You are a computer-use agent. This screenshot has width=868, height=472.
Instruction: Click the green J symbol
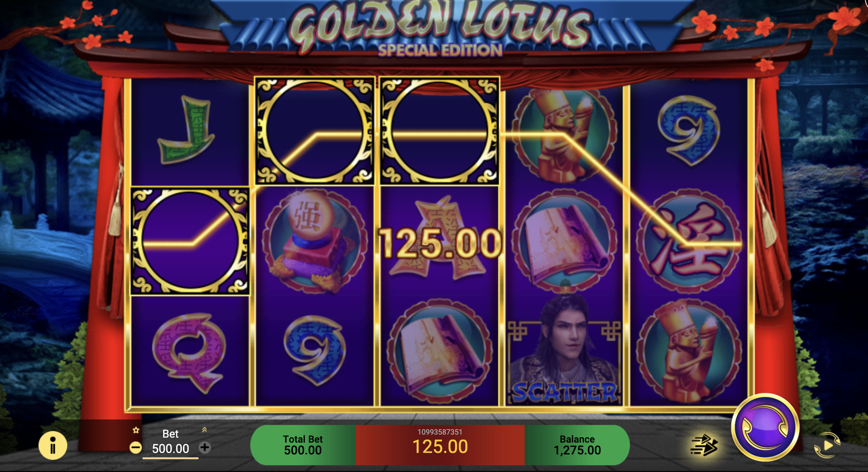click(x=186, y=130)
